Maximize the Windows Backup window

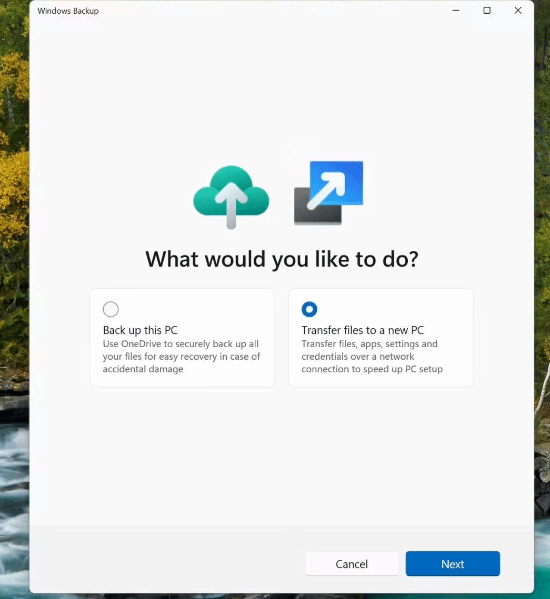(x=487, y=11)
